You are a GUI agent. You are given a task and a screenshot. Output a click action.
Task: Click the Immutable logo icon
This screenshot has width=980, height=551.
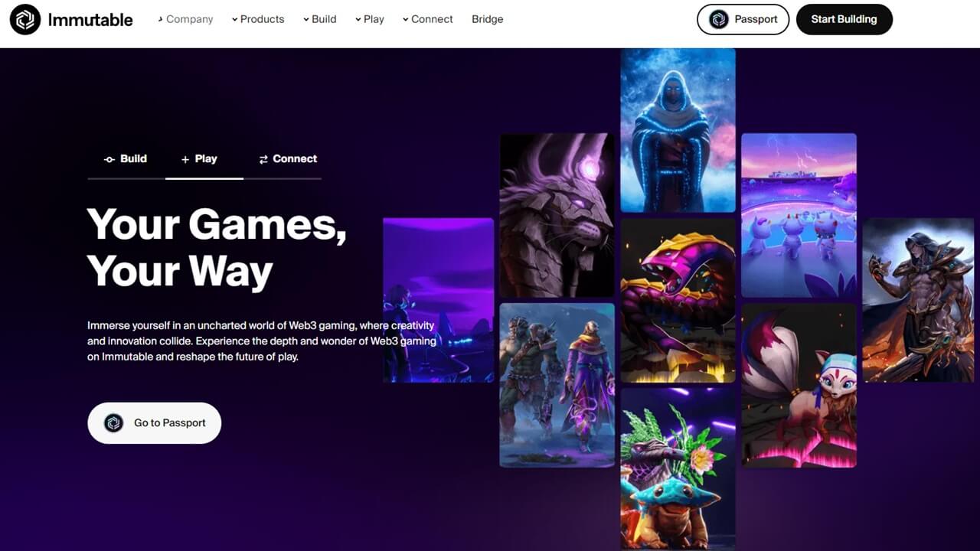[x=25, y=19]
